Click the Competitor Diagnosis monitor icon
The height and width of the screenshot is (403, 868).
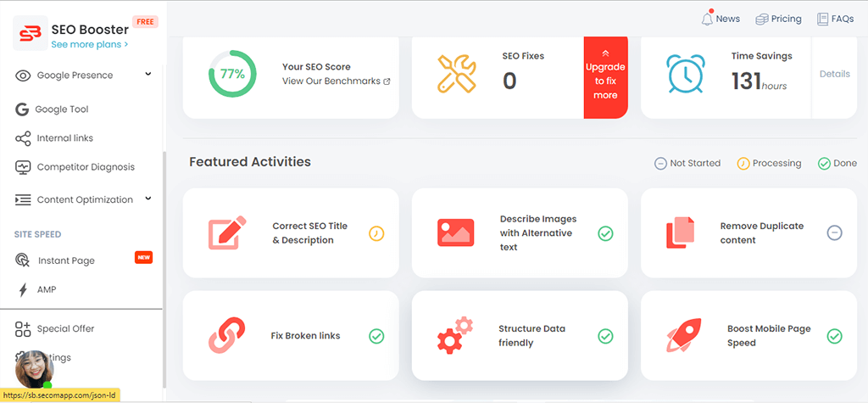23,167
